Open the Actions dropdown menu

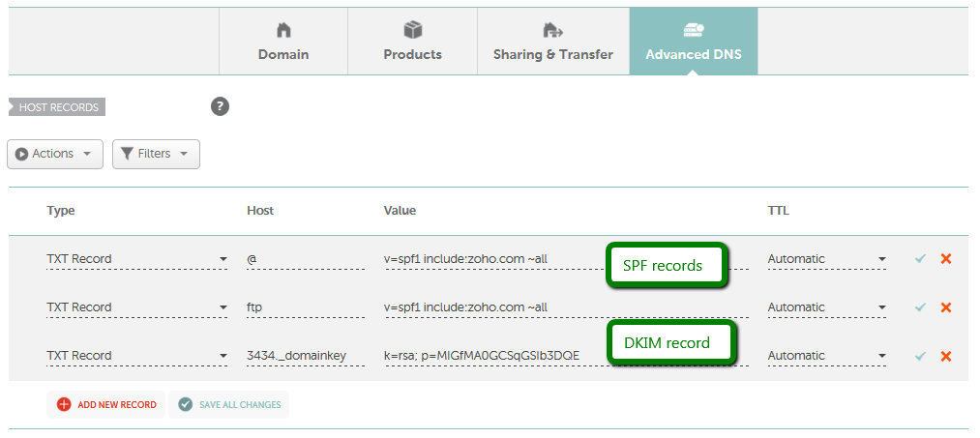(x=55, y=154)
